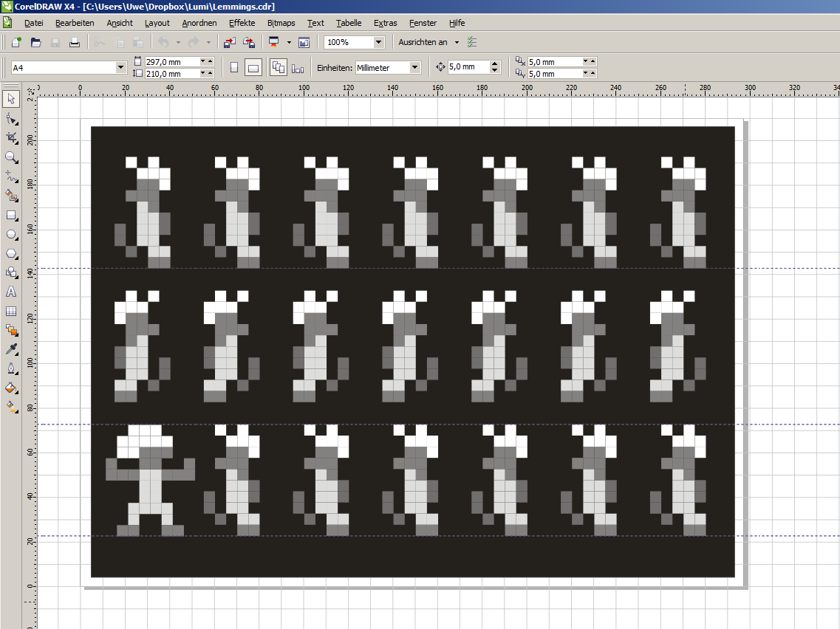Open the undo history dropdown arrow

click(x=178, y=42)
